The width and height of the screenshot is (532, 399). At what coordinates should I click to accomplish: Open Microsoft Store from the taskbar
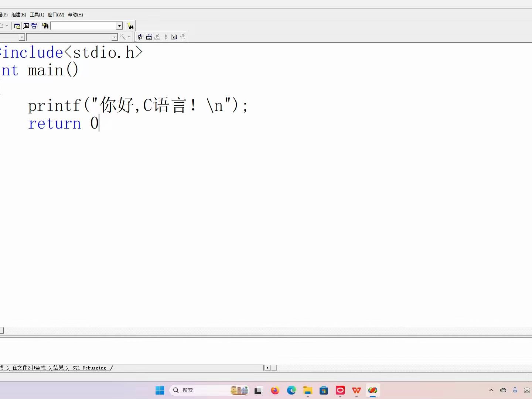coord(324,390)
